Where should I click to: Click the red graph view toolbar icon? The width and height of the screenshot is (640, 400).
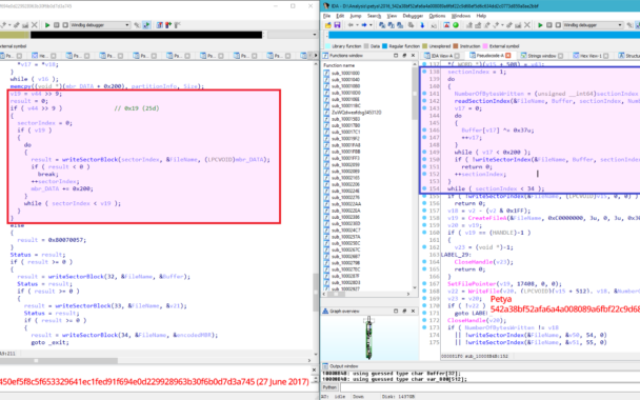point(447,25)
